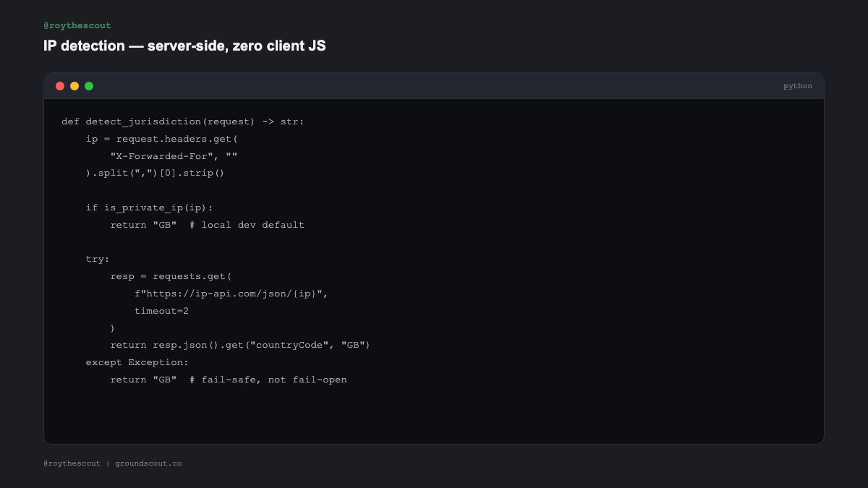Click the footer @roythescout | groundscout.co text
The height and width of the screenshot is (488, 868).
coord(112,463)
